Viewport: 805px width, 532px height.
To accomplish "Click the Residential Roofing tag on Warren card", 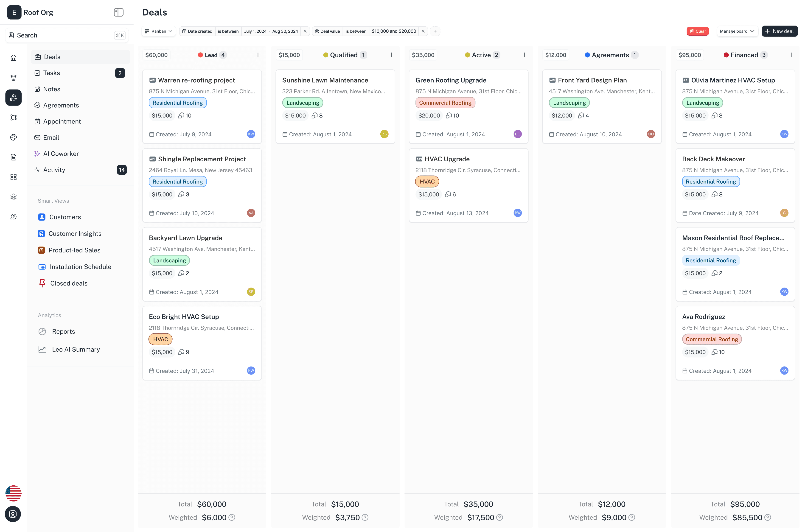I will 177,103.
